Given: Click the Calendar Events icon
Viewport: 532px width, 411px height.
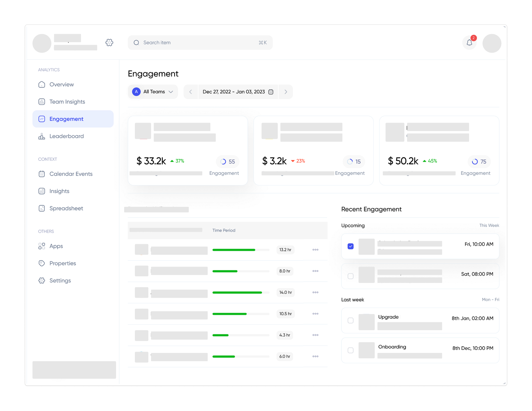Looking at the screenshot, I should [42, 174].
